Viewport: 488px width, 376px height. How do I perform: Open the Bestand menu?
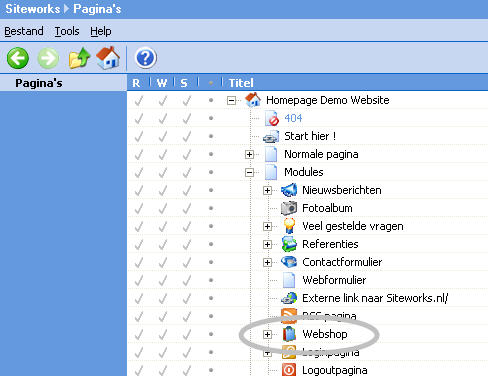(x=24, y=31)
